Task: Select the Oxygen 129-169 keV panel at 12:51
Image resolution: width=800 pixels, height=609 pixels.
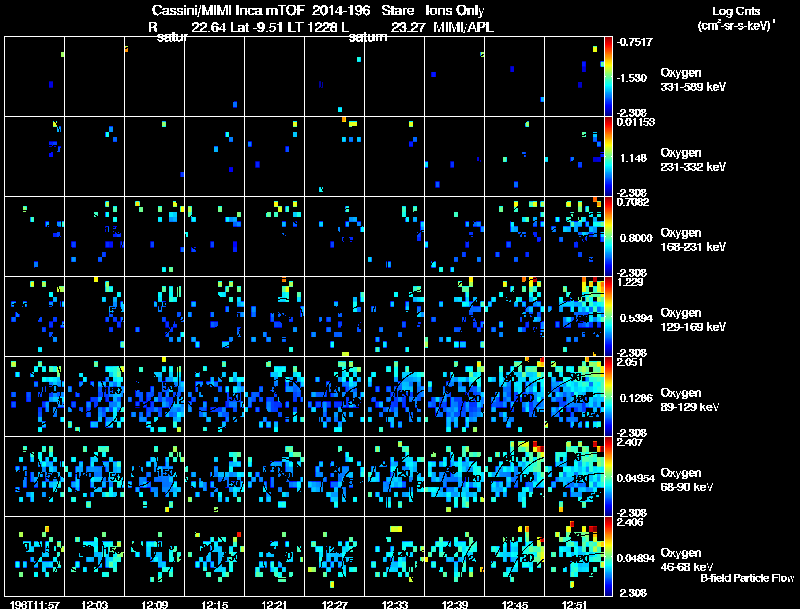Action: (x=574, y=316)
